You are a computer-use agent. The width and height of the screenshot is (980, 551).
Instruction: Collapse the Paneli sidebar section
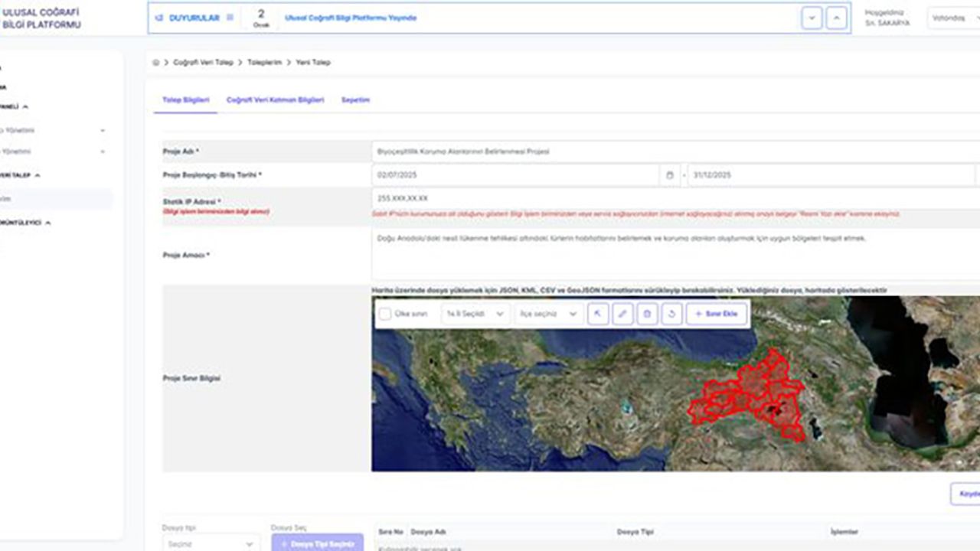tap(25, 107)
